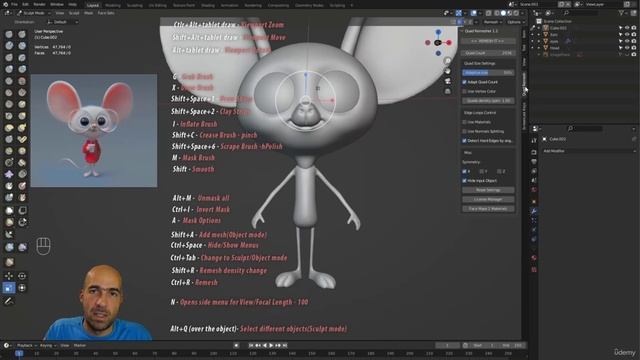Image resolution: width=640 pixels, height=360 pixels.
Task: Expand the Ears item in the outliner
Action: [539, 35]
